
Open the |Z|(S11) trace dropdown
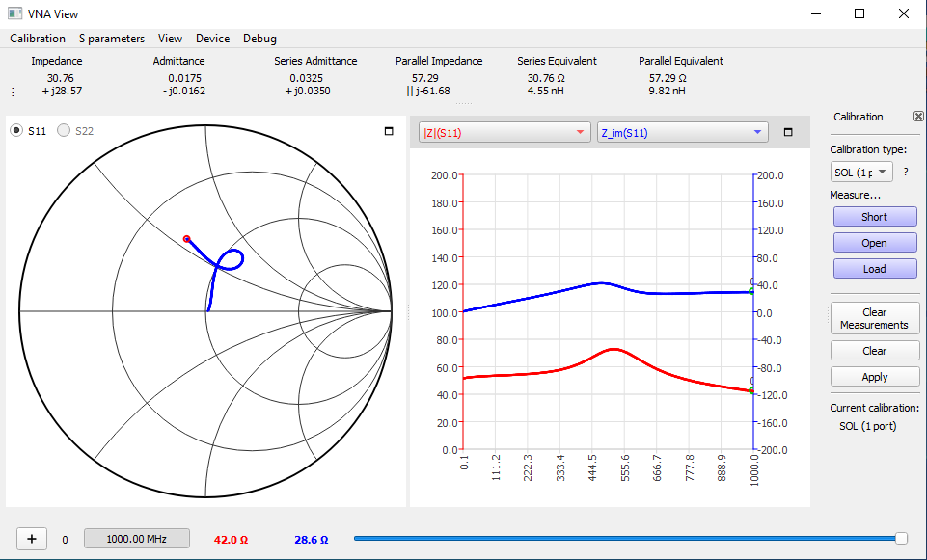[504, 132]
